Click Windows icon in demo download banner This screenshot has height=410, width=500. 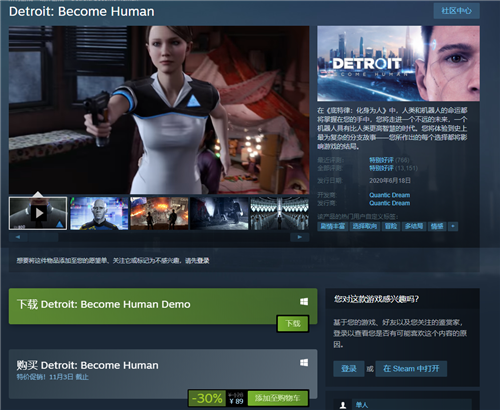click(x=304, y=302)
